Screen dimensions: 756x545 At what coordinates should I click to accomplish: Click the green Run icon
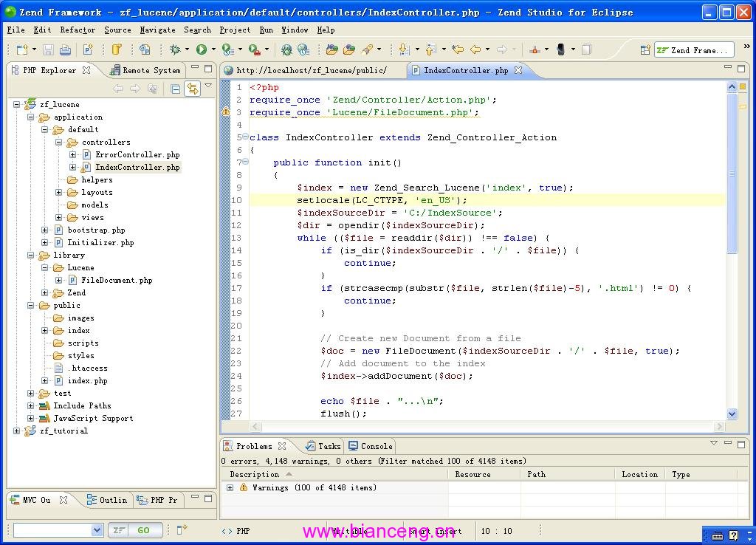tap(202, 49)
